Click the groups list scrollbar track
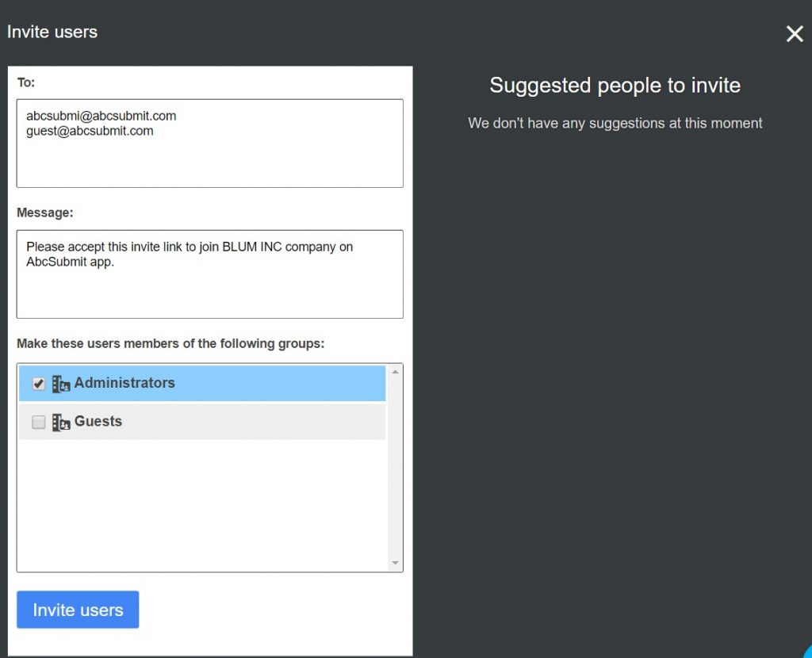Image resolution: width=812 pixels, height=658 pixels. (x=395, y=476)
